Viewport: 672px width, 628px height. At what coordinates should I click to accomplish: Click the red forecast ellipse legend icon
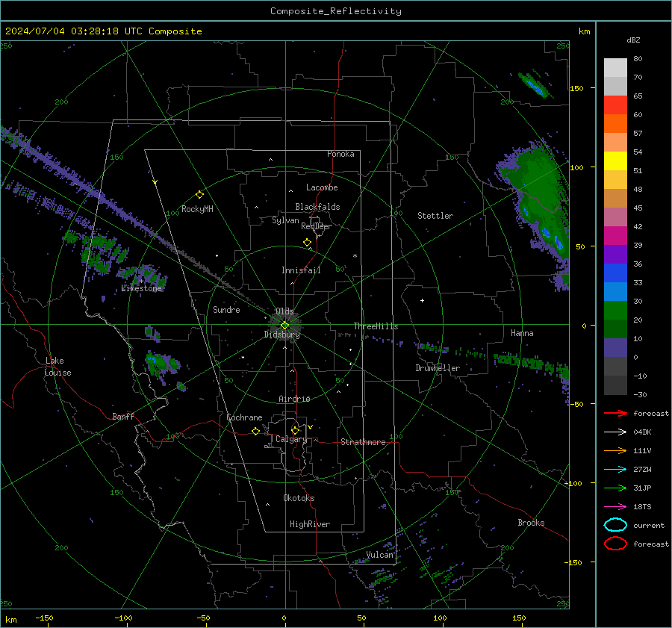click(615, 544)
